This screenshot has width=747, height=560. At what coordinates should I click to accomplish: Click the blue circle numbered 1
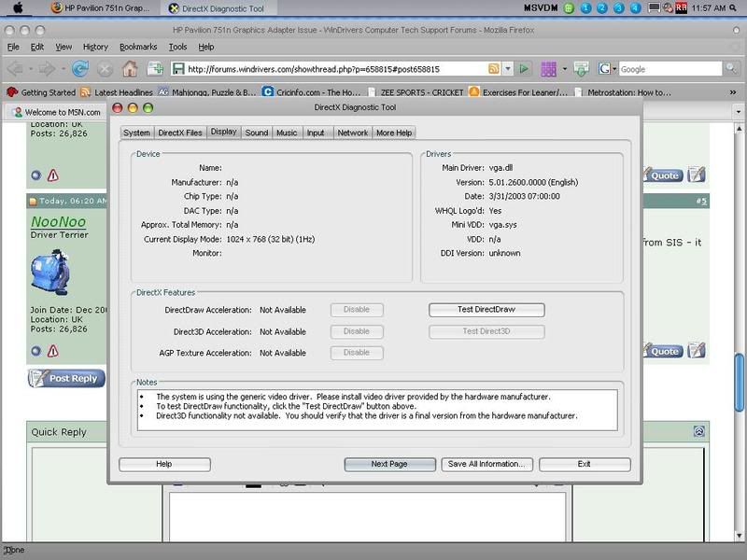click(586, 8)
